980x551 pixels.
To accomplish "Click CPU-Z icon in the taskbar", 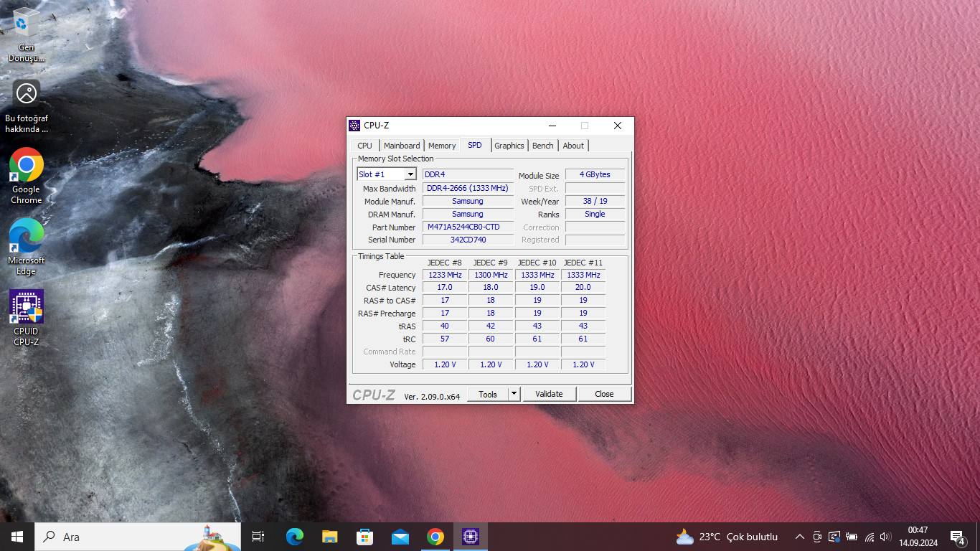I will click(470, 537).
